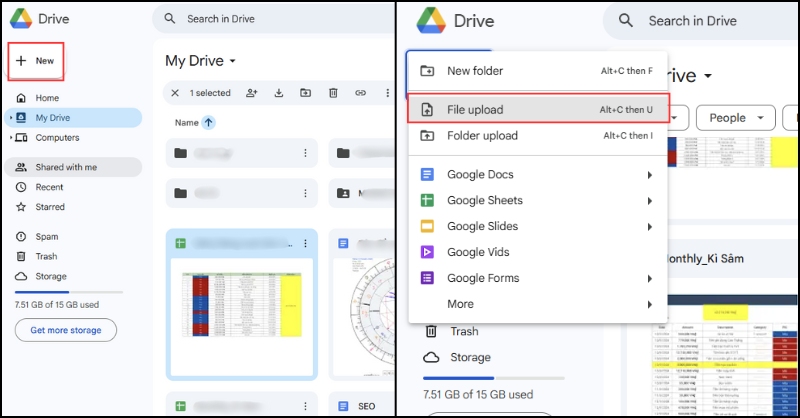
Task: Click the trash Remove toolbar icon
Action: click(x=333, y=93)
